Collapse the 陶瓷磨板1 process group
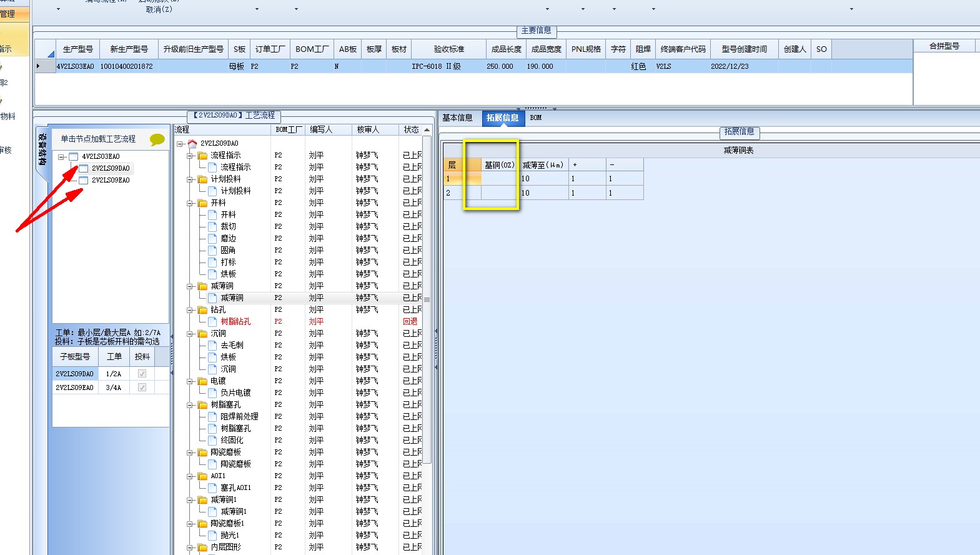Viewport: 980px width, 555px height. coord(190,523)
